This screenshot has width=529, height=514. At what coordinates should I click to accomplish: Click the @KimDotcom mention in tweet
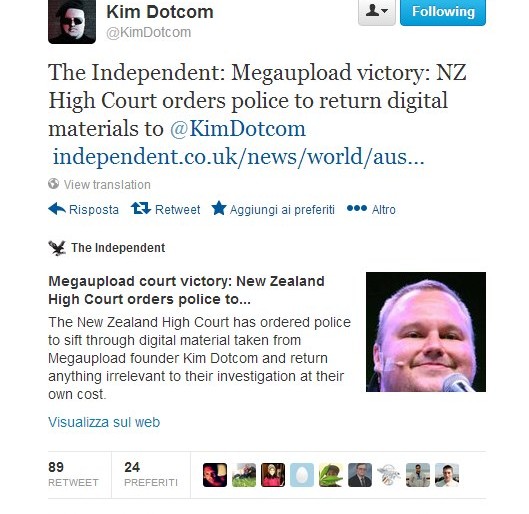pyautogui.click(x=238, y=129)
